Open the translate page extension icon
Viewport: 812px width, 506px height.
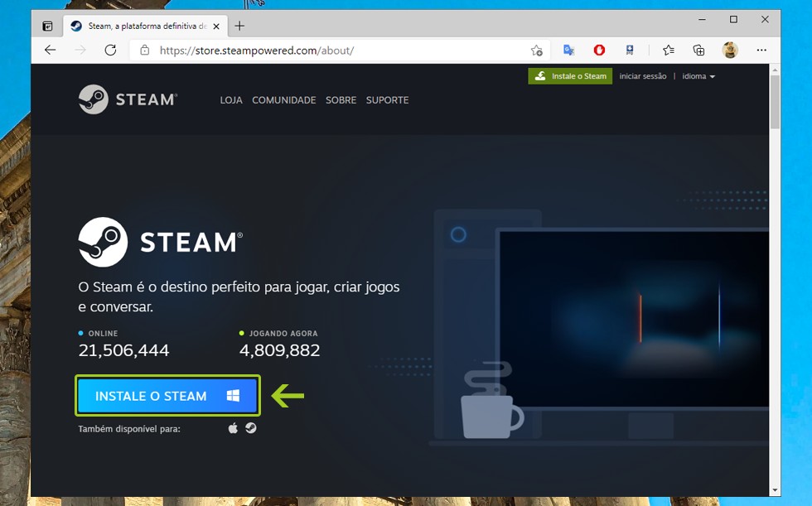click(x=568, y=50)
